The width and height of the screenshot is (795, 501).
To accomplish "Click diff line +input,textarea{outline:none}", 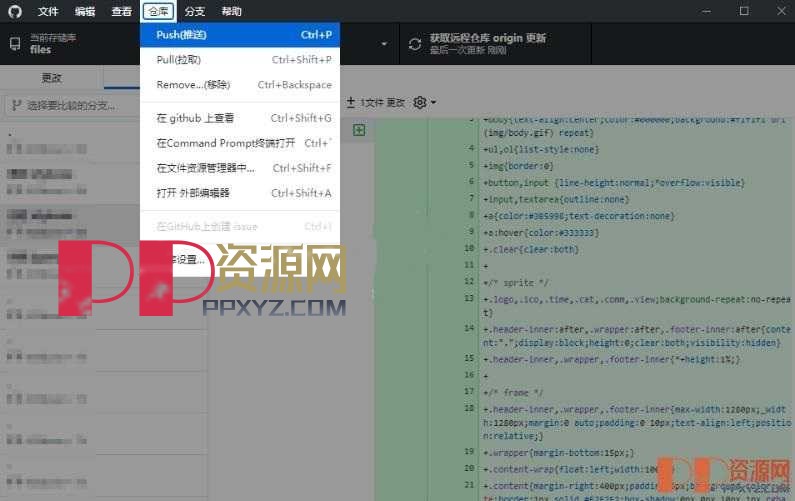I will 556,200.
